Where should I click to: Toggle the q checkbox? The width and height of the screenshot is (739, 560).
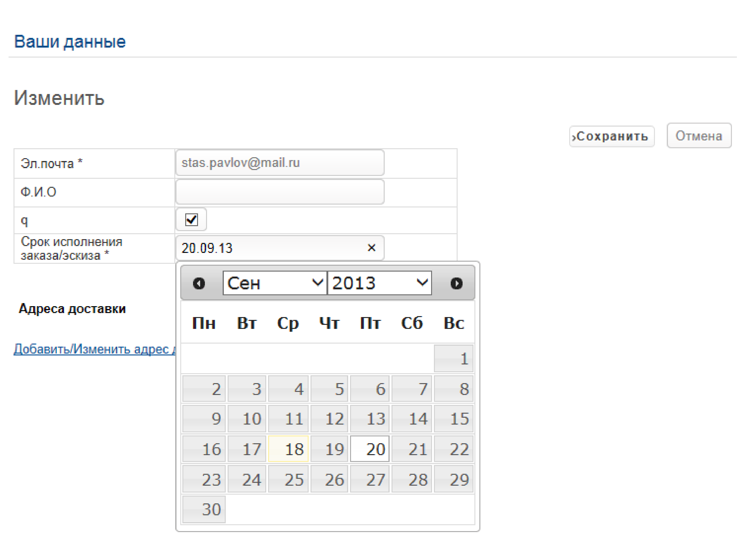coord(191,220)
